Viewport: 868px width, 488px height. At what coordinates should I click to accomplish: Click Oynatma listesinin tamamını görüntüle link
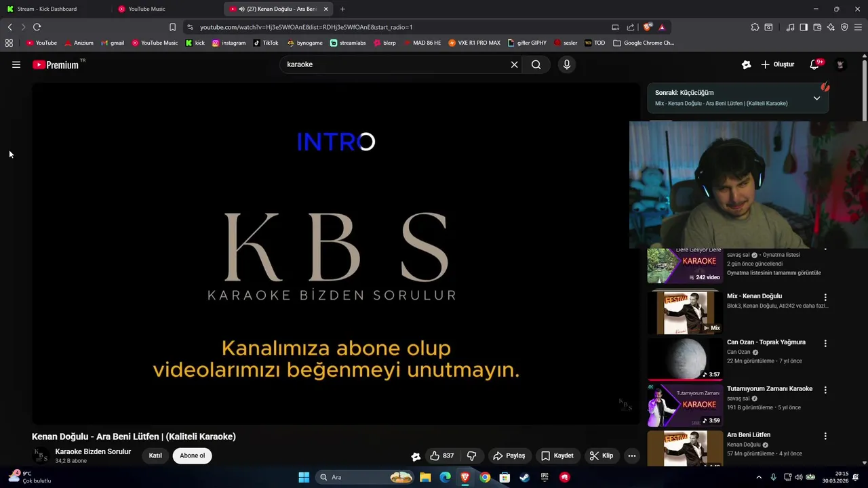774,272
